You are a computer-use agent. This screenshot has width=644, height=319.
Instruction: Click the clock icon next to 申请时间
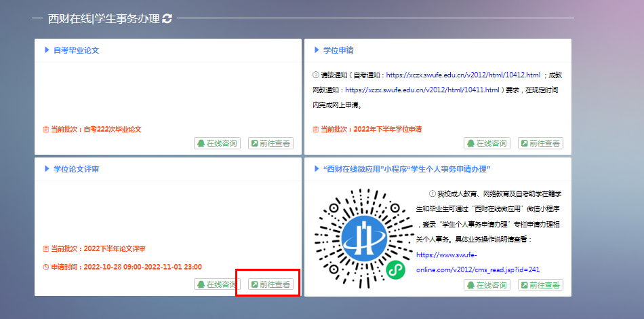pyautogui.click(x=45, y=267)
